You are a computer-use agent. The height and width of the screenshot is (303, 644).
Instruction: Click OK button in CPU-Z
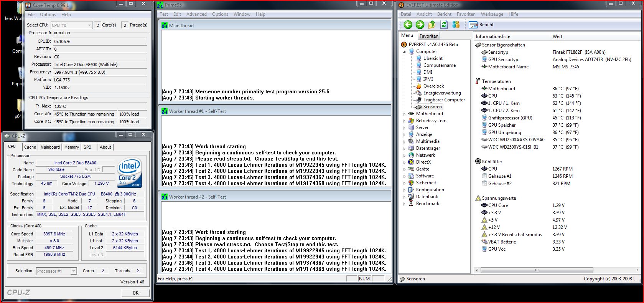pos(135,293)
